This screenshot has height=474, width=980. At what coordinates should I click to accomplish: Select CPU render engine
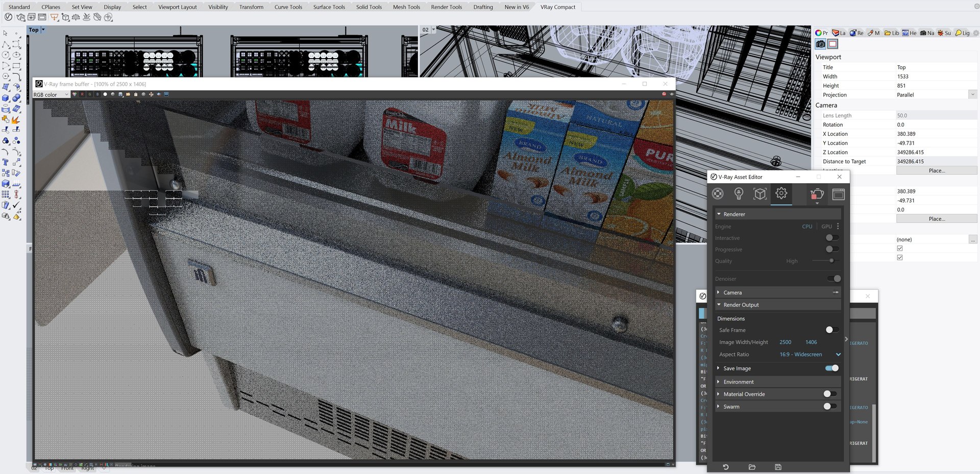pos(807,227)
